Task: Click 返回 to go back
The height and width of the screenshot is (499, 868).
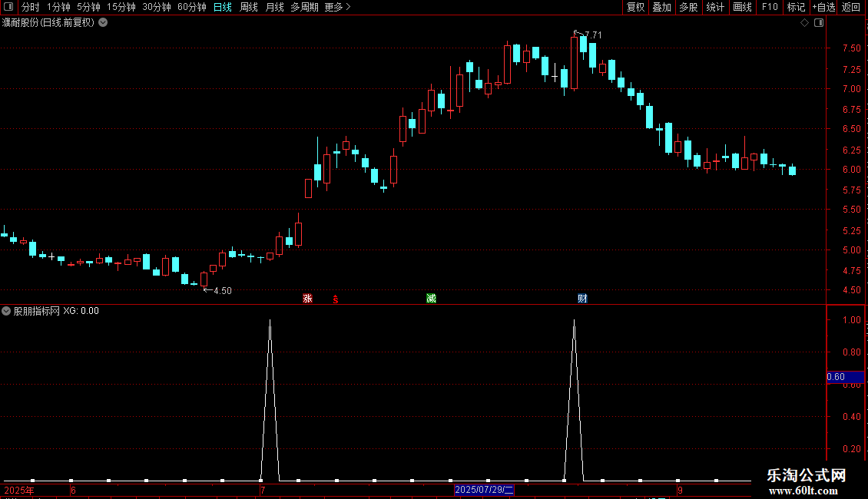Action: point(851,7)
